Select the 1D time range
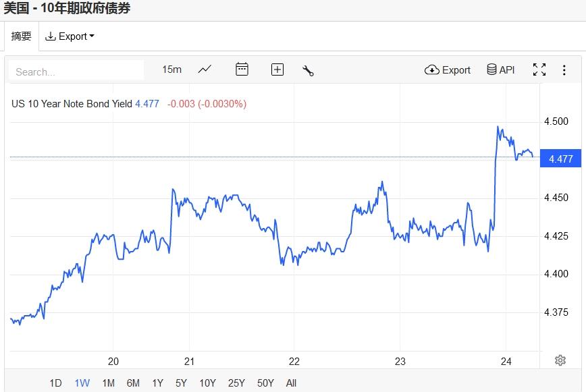 coord(55,383)
